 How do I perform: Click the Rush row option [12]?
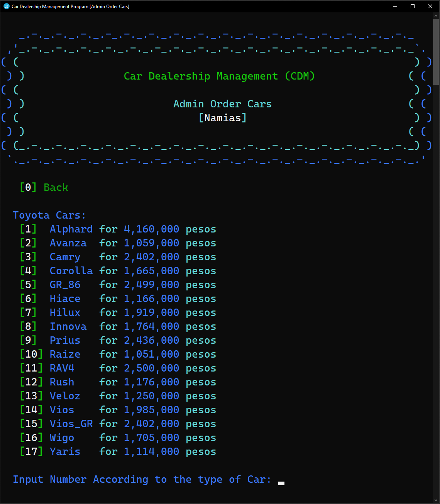(118, 382)
